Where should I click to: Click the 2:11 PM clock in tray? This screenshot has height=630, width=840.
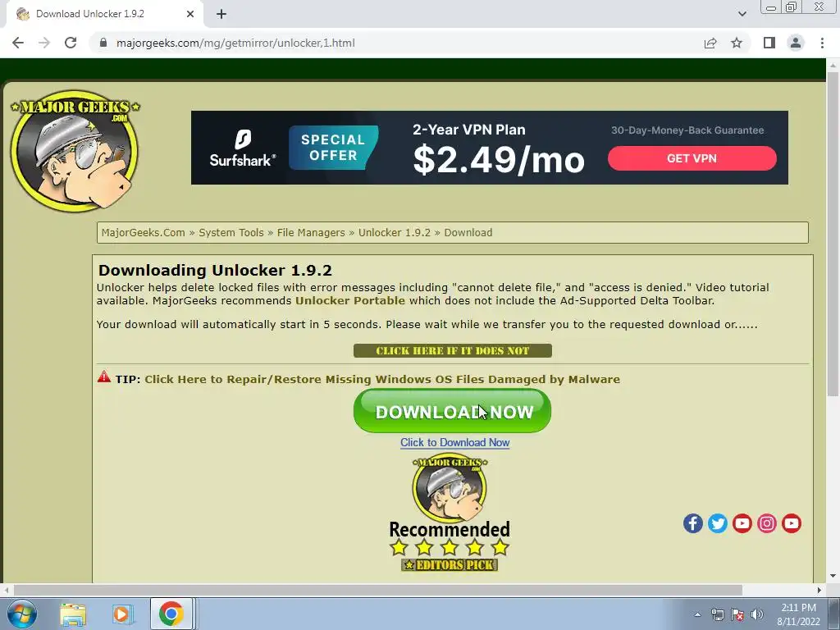pos(798,608)
